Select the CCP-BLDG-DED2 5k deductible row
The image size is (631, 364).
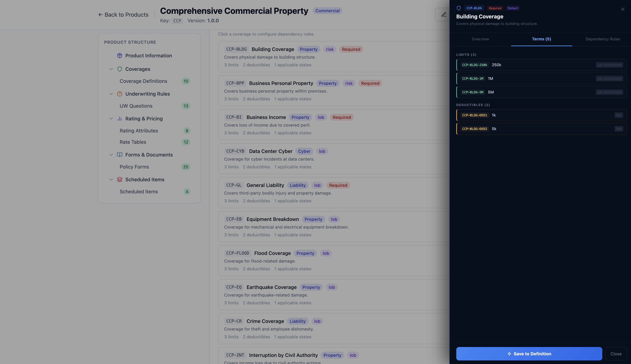541,129
